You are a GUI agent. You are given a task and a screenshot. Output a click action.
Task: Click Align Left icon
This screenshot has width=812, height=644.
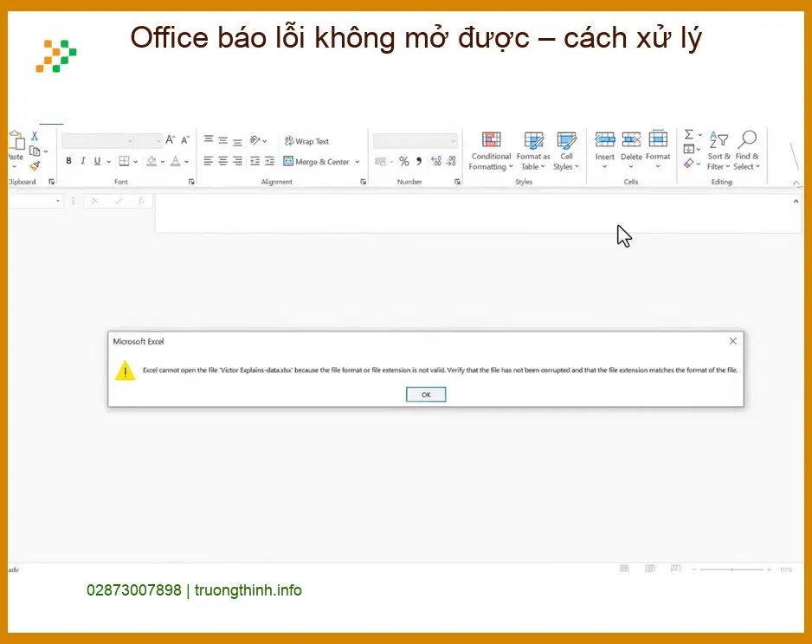(208, 162)
